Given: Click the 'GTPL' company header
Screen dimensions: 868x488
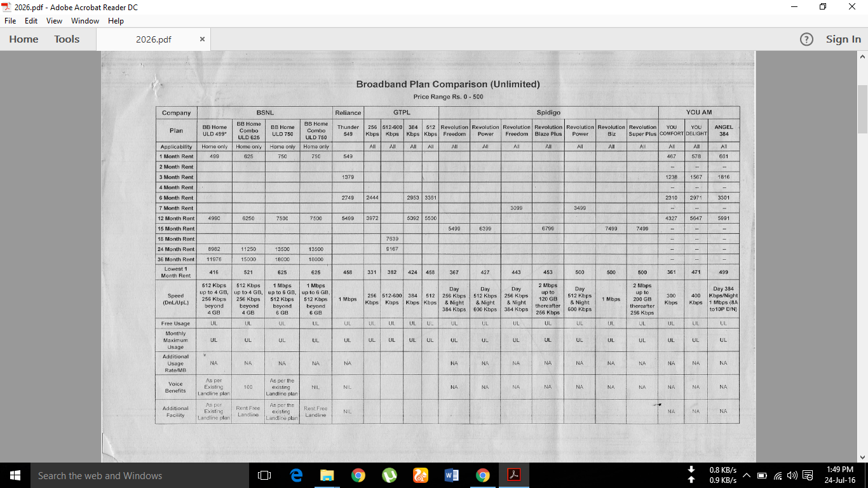Looking at the screenshot, I should [401, 113].
